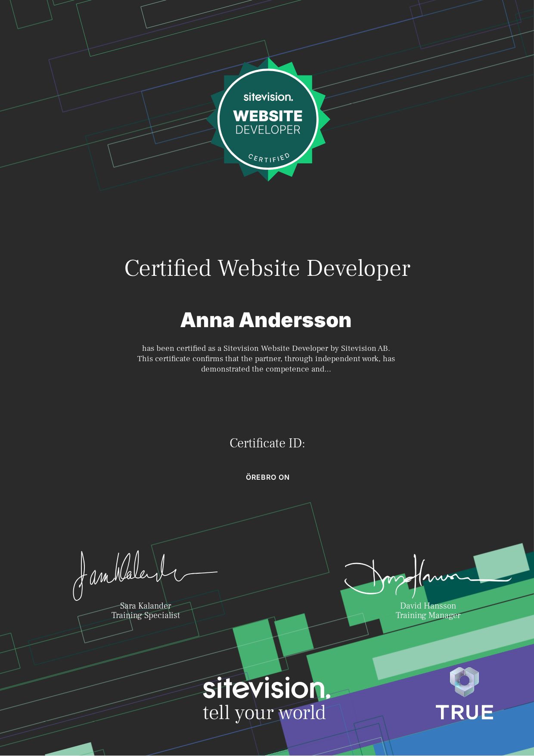534x756 pixels.
Task: Click the 'tell your world' tagline
Action: click(x=264, y=712)
